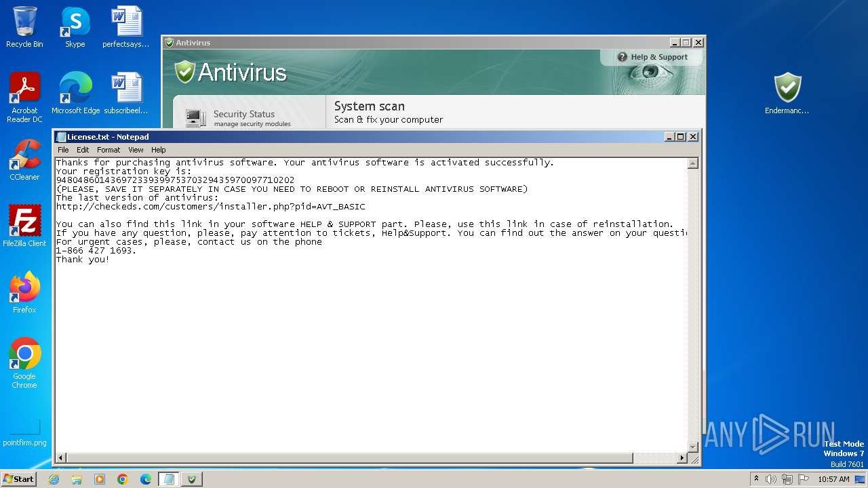This screenshot has width=868, height=488.
Task: Launch Chrome from the taskbar
Action: point(123,479)
